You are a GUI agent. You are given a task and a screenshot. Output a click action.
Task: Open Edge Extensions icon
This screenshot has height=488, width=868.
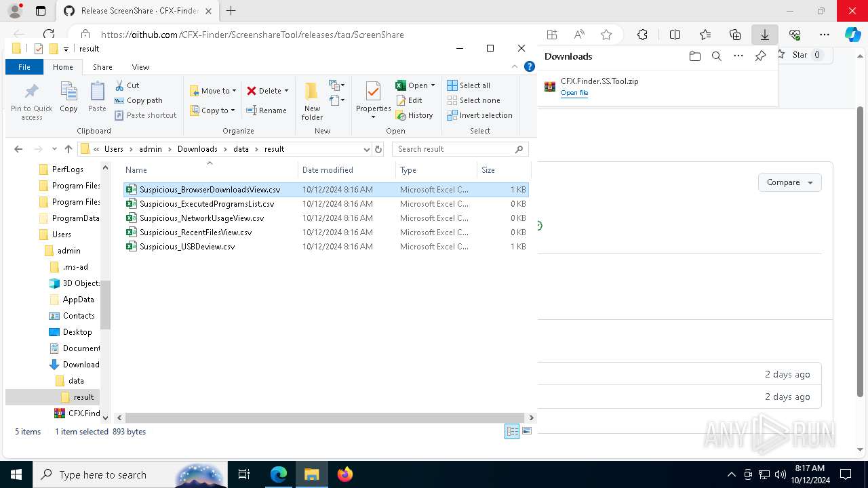pyautogui.click(x=642, y=35)
